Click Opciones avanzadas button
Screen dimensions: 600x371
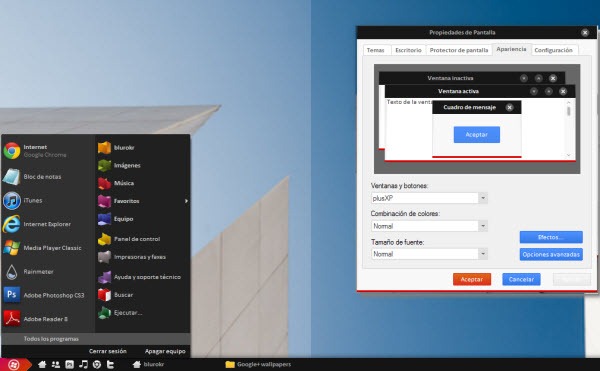click(x=551, y=254)
